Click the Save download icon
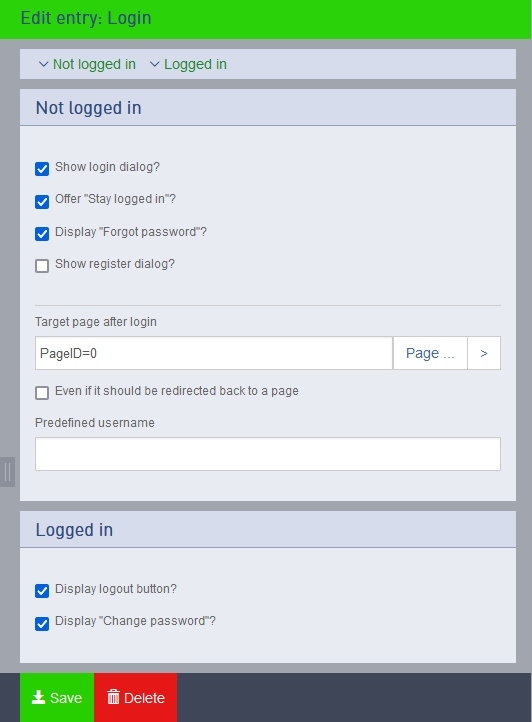This screenshot has width=532, height=722. tap(38, 697)
